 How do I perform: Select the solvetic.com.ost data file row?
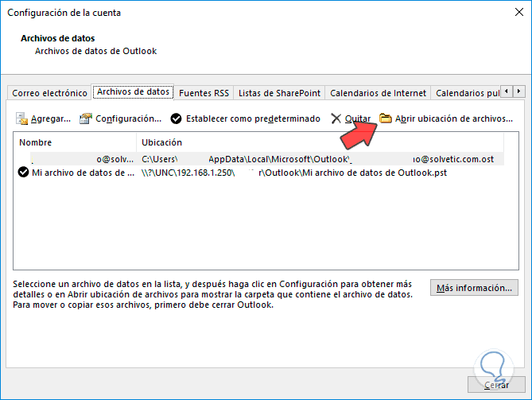click(259, 159)
